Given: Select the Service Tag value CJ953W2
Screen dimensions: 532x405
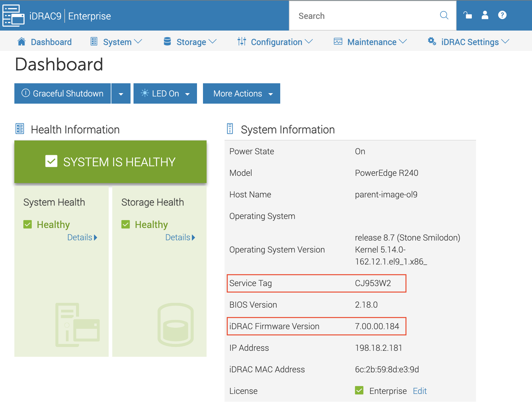Looking at the screenshot, I should 373,283.
